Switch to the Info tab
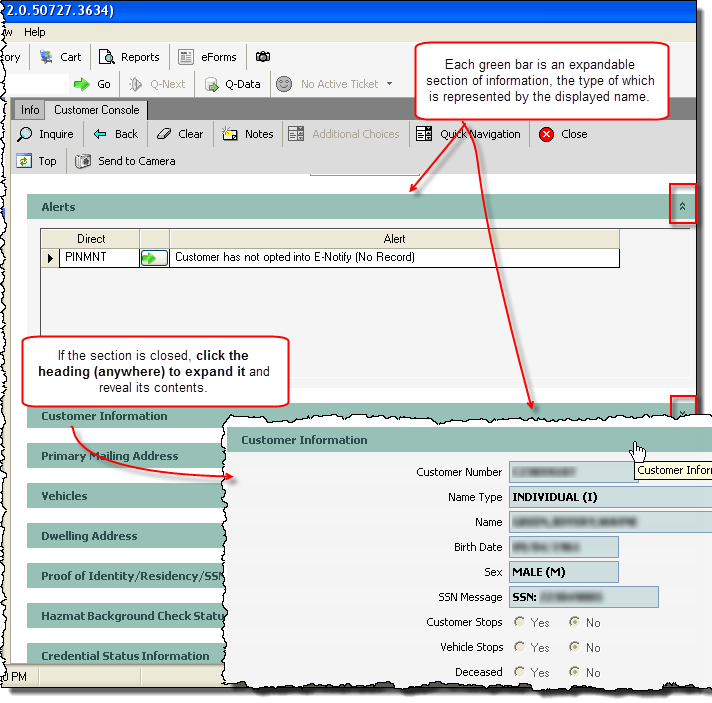712x703 pixels. (x=30, y=110)
